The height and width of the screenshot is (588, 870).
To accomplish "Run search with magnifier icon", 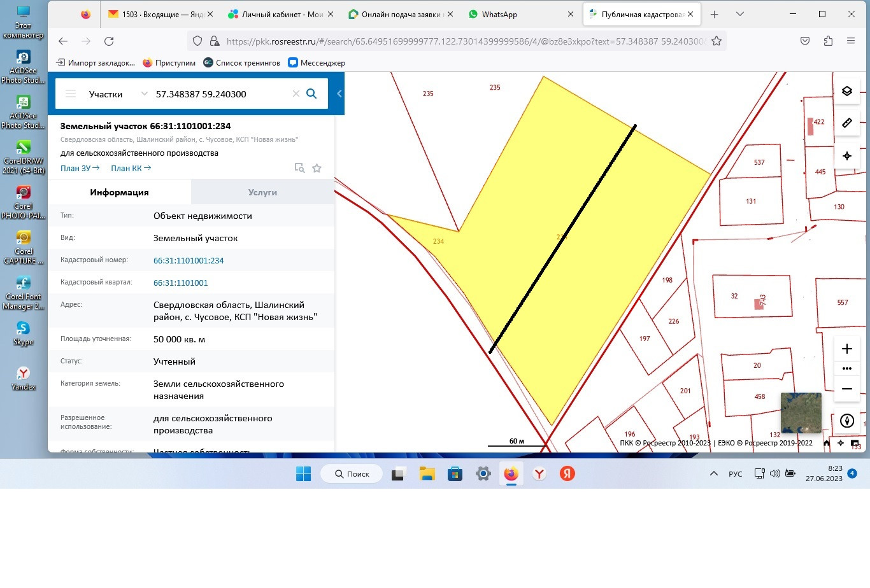I will (x=311, y=94).
